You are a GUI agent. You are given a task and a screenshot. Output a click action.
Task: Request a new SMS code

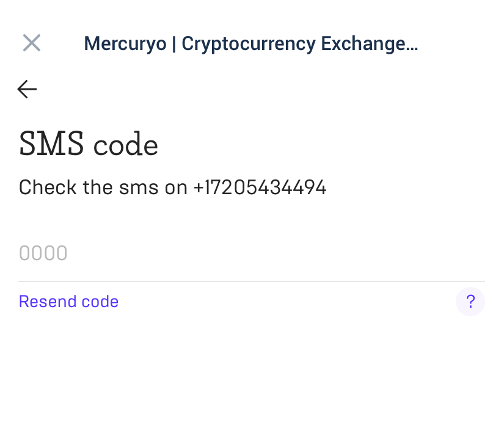(x=68, y=302)
